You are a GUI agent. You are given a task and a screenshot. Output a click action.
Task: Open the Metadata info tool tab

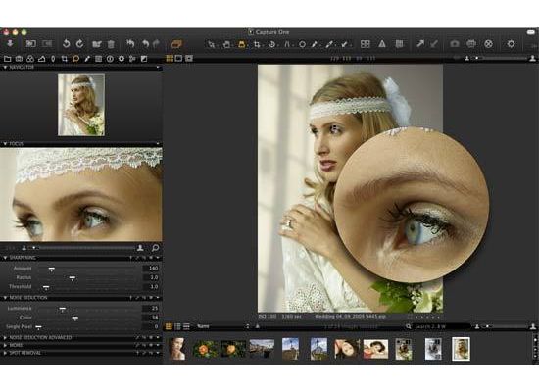110,59
